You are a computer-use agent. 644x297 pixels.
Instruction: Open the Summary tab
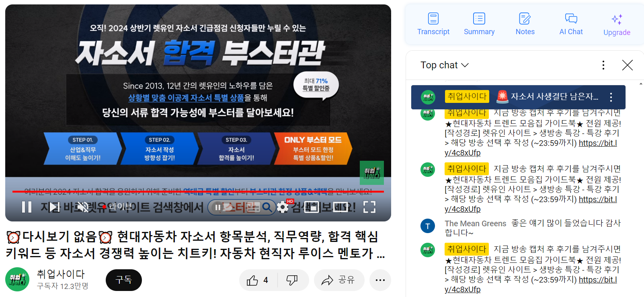[479, 24]
